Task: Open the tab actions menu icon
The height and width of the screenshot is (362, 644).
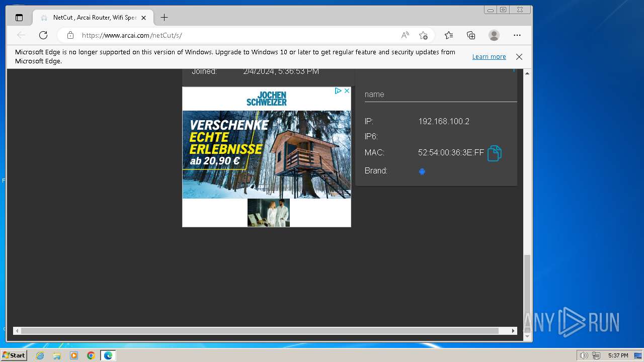Action: point(19,18)
